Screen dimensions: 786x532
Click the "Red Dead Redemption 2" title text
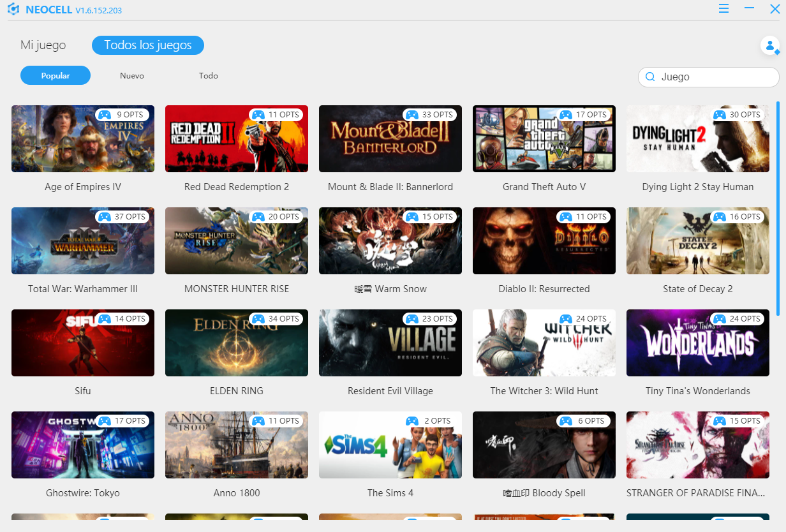tap(237, 187)
